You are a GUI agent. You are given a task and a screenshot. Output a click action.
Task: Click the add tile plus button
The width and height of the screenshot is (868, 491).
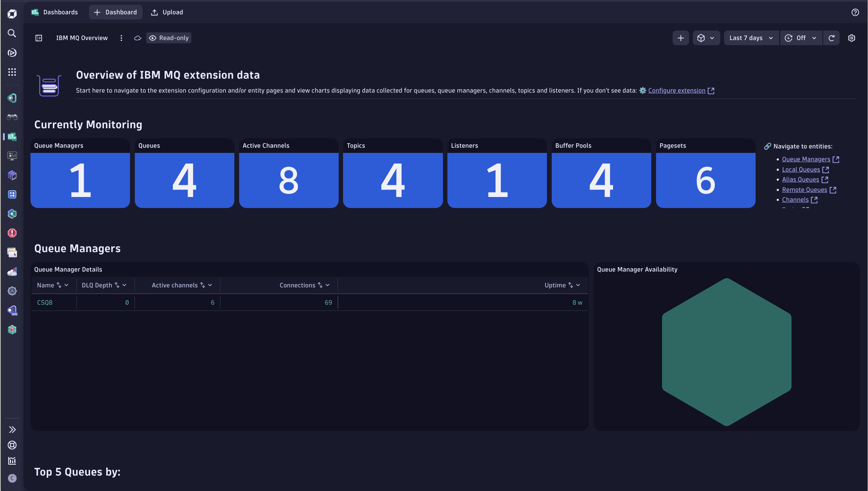[x=681, y=38]
